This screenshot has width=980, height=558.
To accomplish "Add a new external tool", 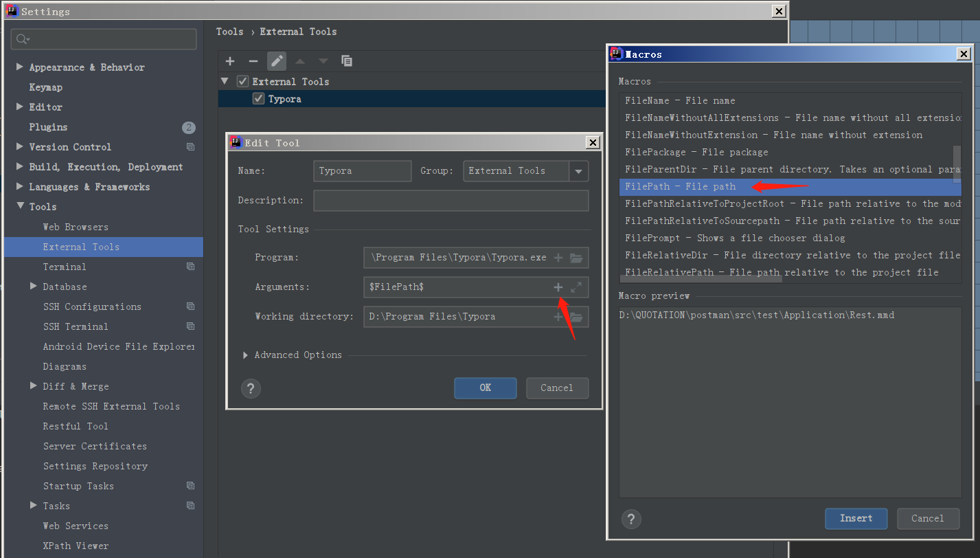I will tap(229, 61).
